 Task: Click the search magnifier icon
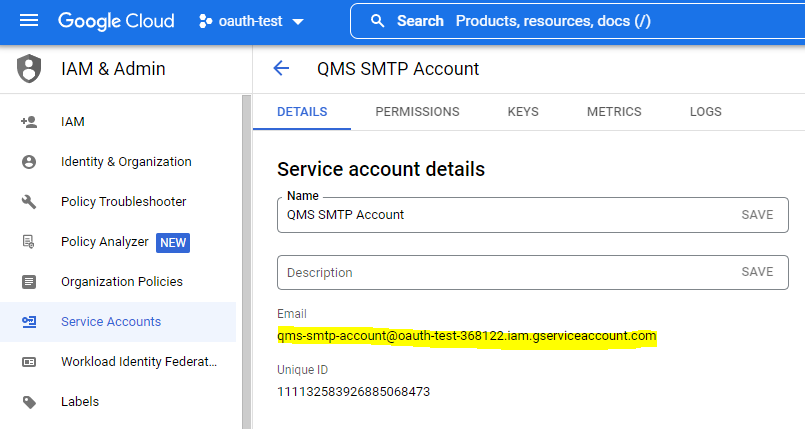(377, 21)
